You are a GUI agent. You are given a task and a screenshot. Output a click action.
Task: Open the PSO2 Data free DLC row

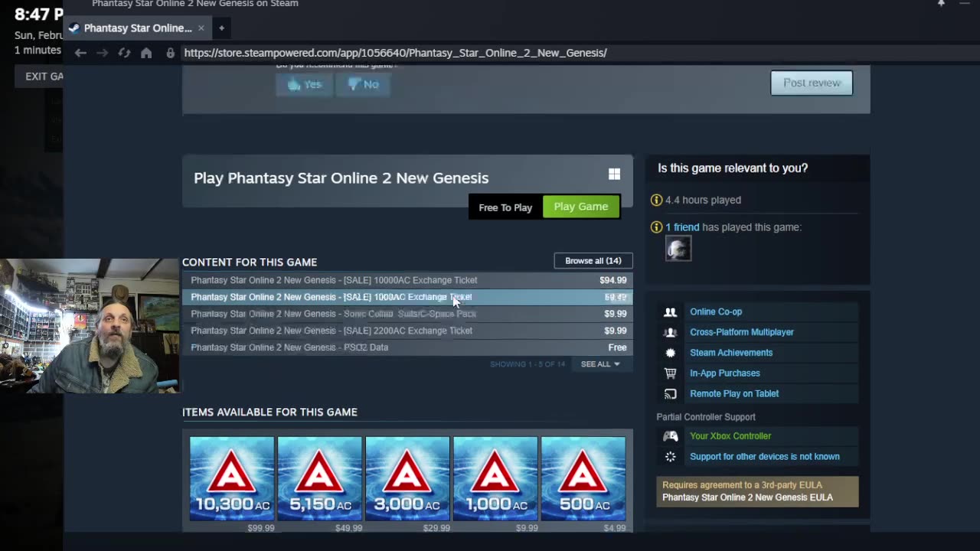[407, 347]
